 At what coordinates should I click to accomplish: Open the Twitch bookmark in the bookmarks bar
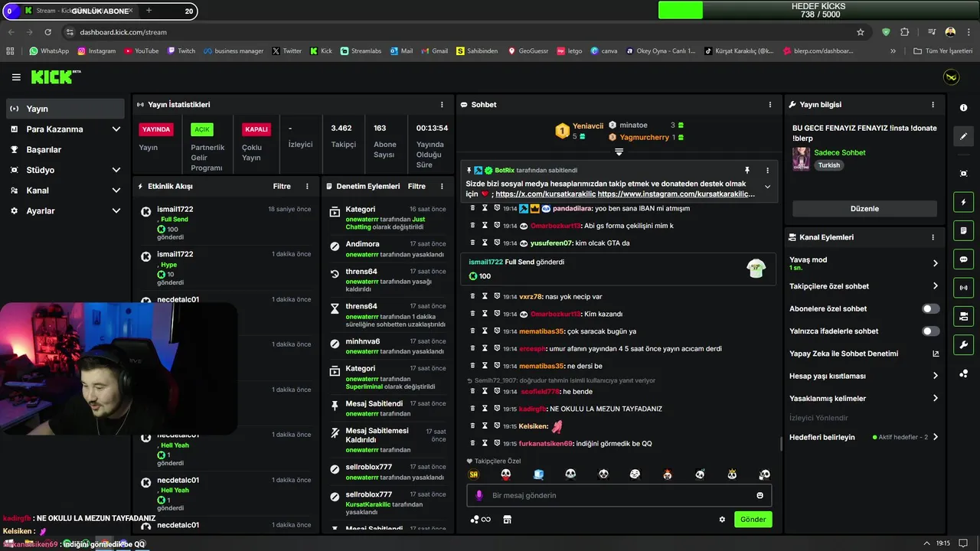point(181,51)
